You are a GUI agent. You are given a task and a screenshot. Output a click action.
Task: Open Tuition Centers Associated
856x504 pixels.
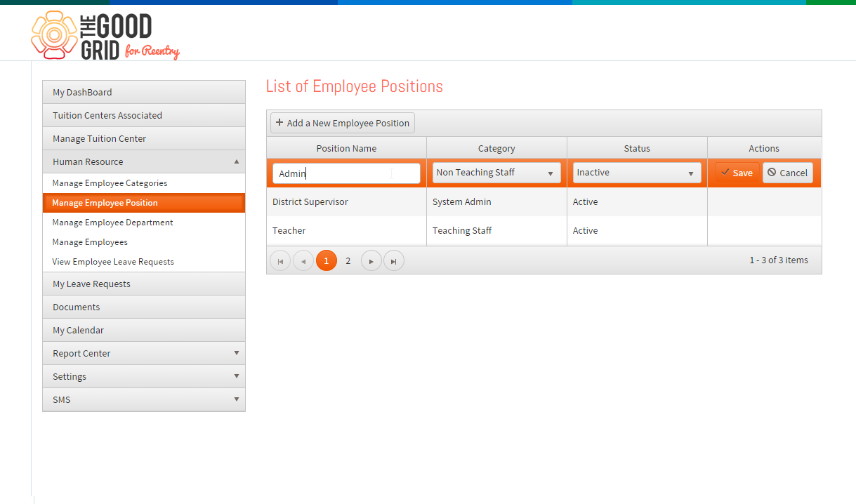click(x=144, y=115)
